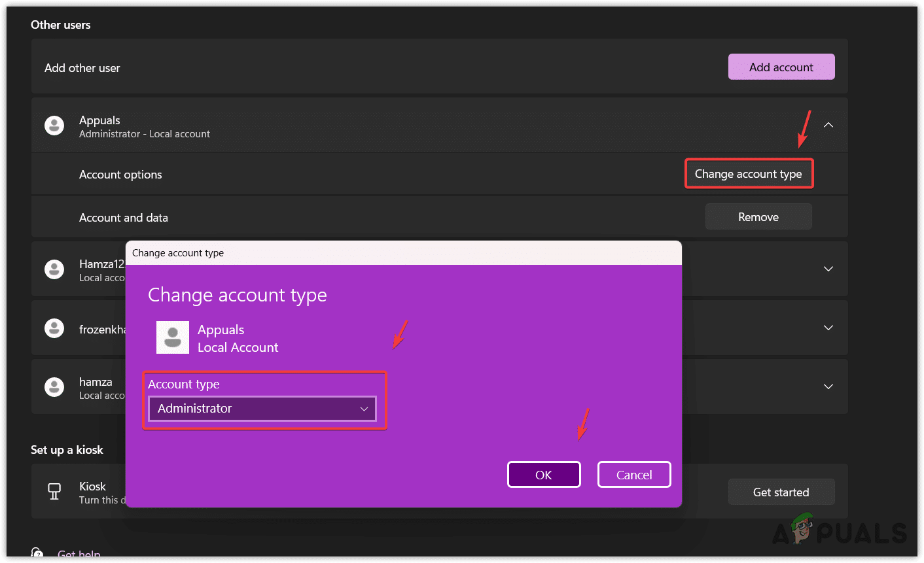924x563 pixels.
Task: Click the Hamza12 user avatar icon
Action: click(x=54, y=269)
